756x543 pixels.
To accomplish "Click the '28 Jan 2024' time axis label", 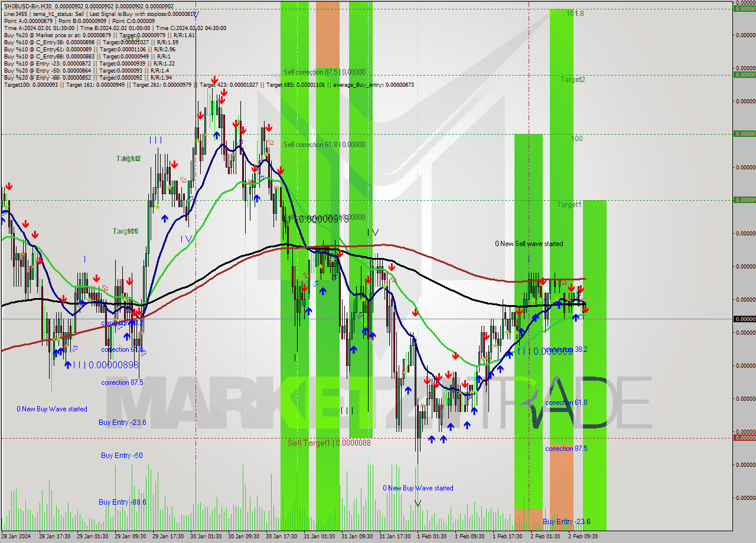I will (17, 537).
